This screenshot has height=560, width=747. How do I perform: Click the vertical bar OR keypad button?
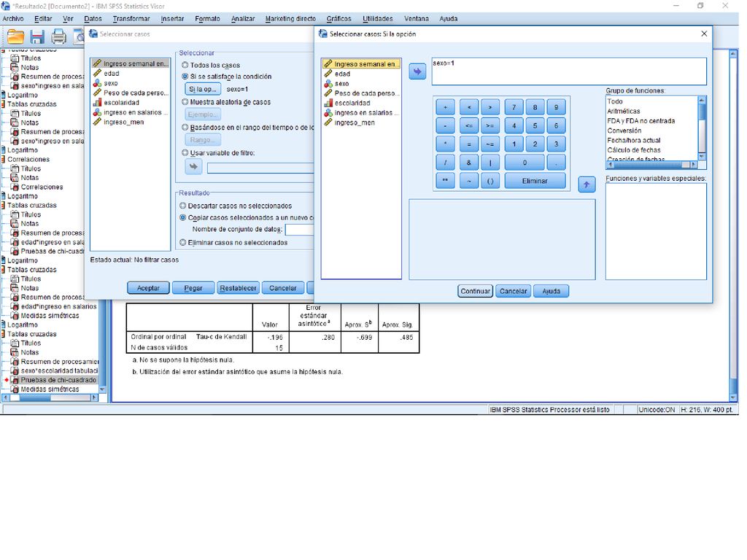click(x=489, y=163)
